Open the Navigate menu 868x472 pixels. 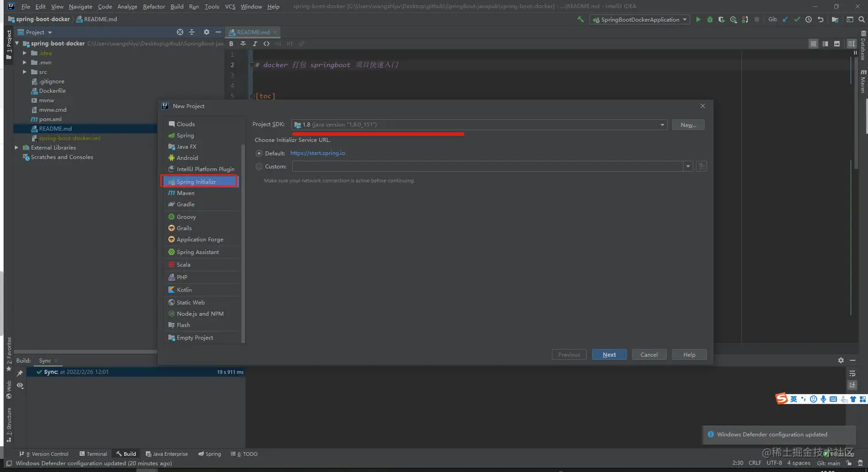coord(80,6)
